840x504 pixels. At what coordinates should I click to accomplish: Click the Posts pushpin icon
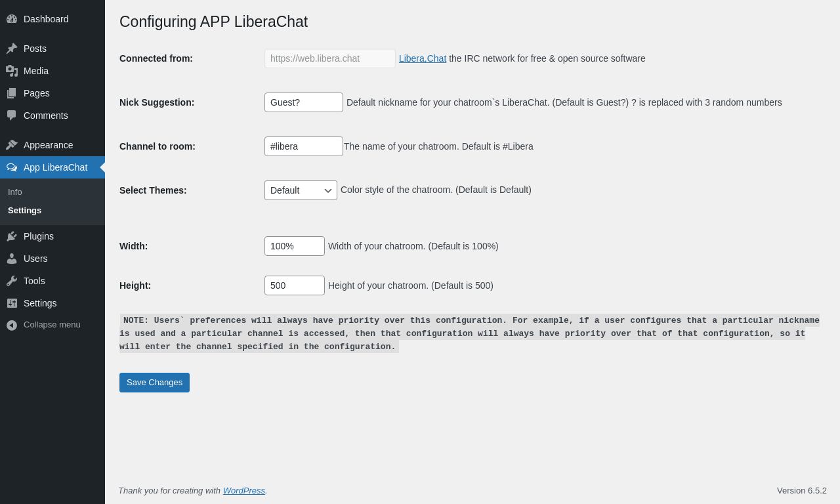12,49
